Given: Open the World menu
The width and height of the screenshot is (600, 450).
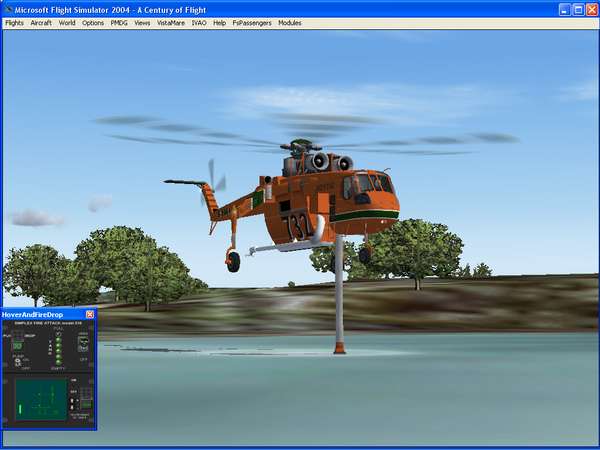Looking at the screenshot, I should (67, 22).
